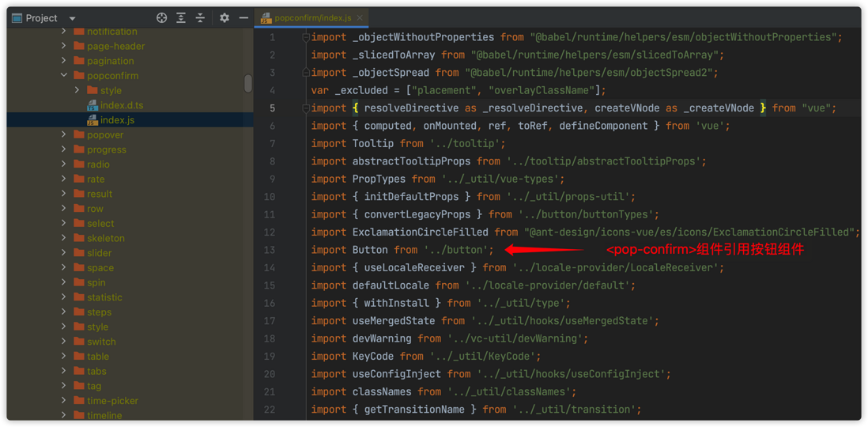Viewport: 868px width, 427px height.
Task: Open the Project view dropdown
Action: tap(73, 18)
